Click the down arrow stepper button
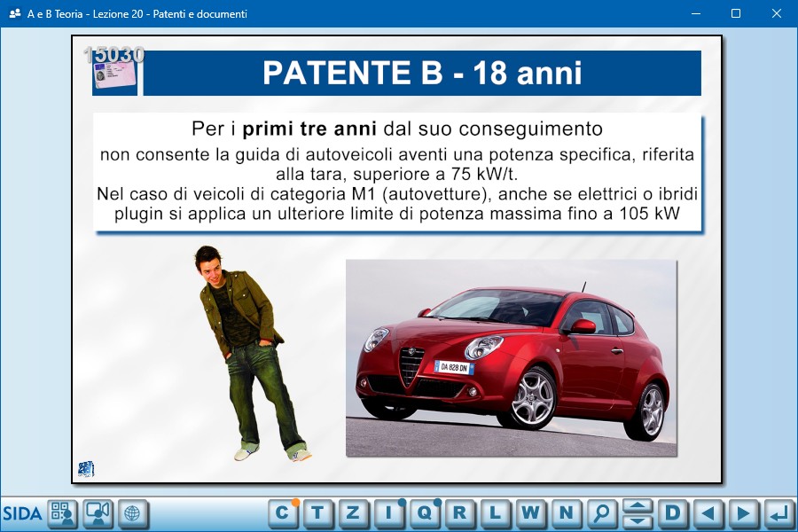 (638, 520)
